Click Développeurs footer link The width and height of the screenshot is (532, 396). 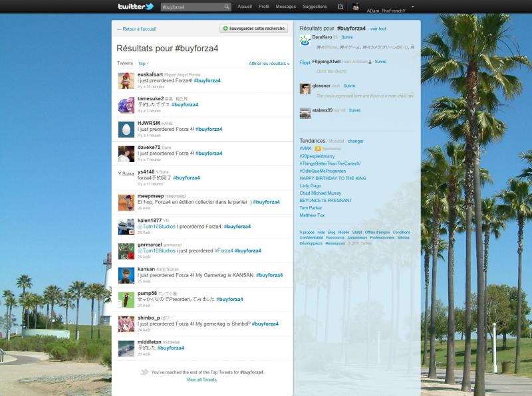pyautogui.click(x=311, y=243)
